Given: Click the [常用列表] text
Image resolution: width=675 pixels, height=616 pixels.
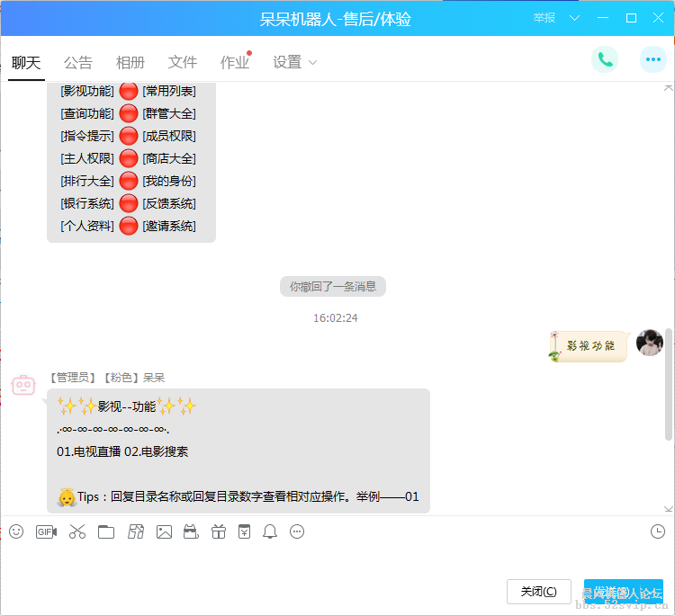Looking at the screenshot, I should (169, 91).
